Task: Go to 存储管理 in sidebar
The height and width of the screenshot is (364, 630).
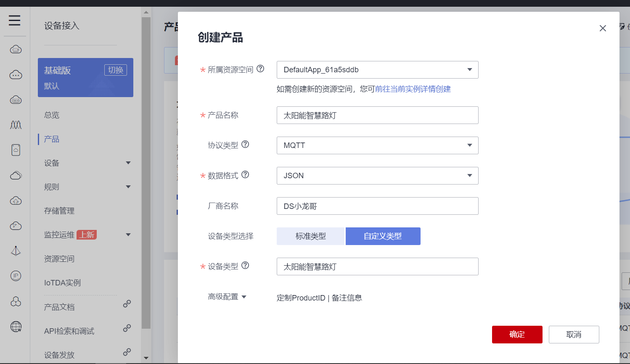Action: coord(59,211)
